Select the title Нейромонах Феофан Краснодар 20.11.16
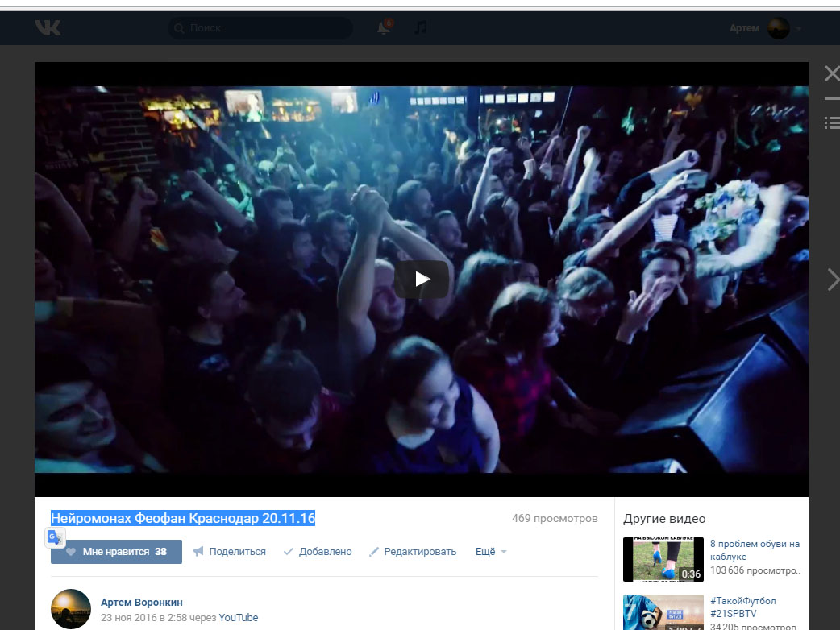The image size is (840, 630). click(x=183, y=518)
